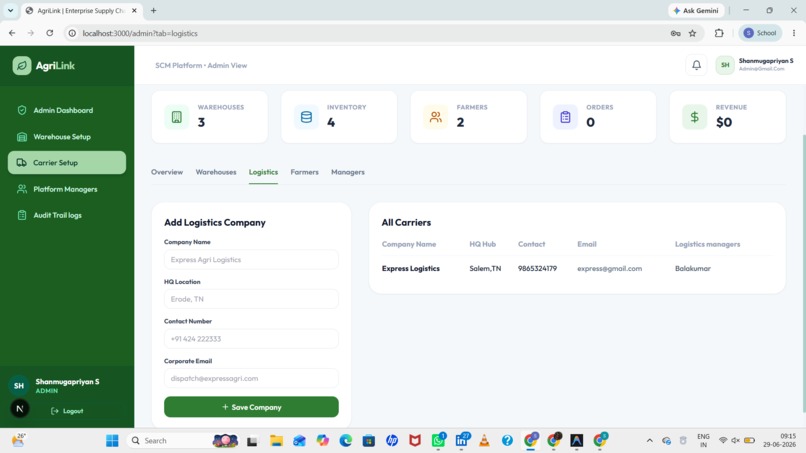Focus the Contact Number input field
This screenshot has height=453, width=806.
(x=251, y=339)
